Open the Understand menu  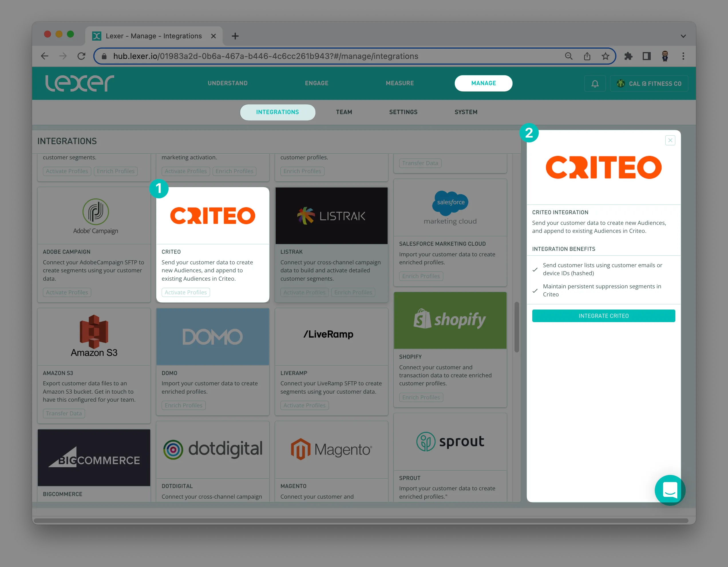click(227, 83)
